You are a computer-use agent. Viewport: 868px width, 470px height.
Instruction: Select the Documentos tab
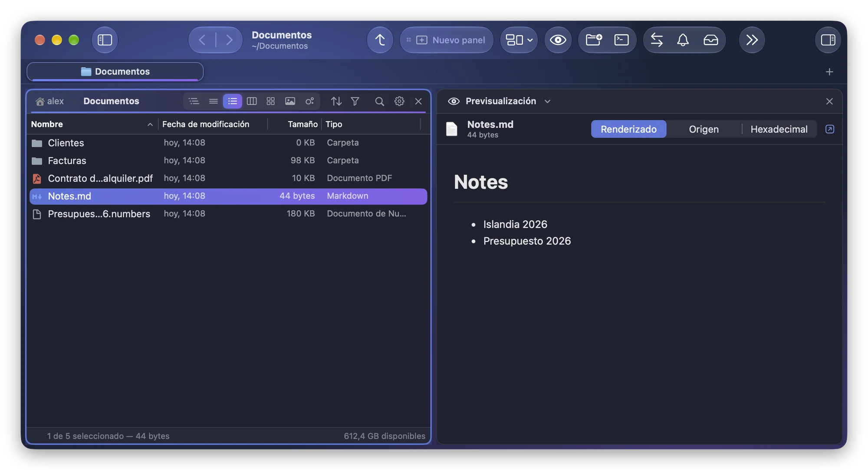[x=115, y=72]
